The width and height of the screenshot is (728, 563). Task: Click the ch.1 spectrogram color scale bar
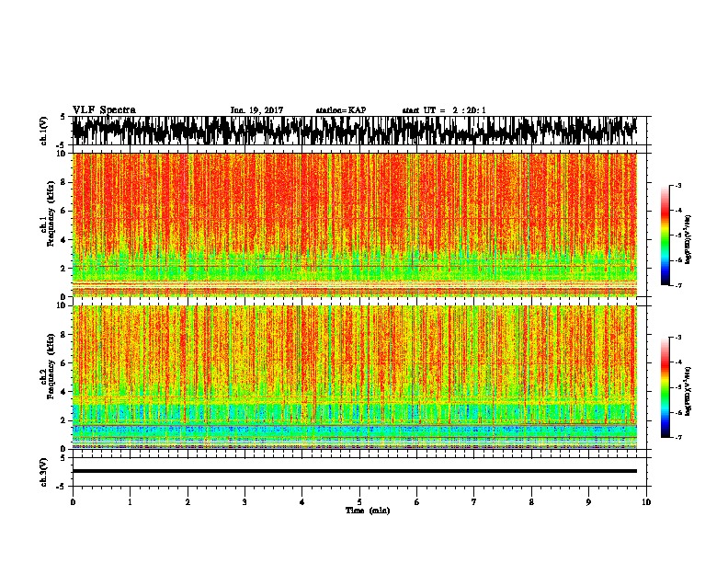[665, 236]
